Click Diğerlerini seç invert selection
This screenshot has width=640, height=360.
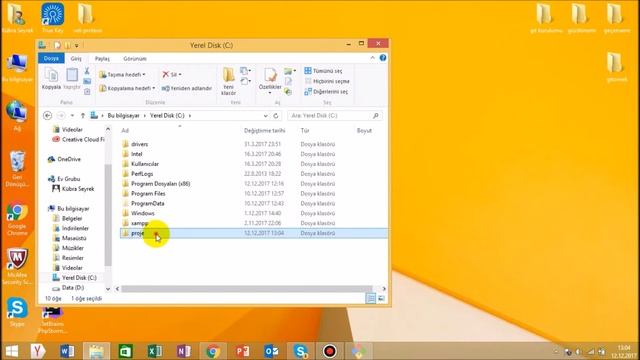(326, 92)
